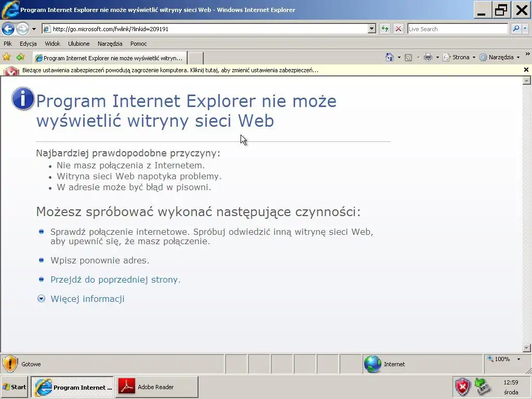
Task: Expand the Print options dropdown arrow
Action: point(437,57)
